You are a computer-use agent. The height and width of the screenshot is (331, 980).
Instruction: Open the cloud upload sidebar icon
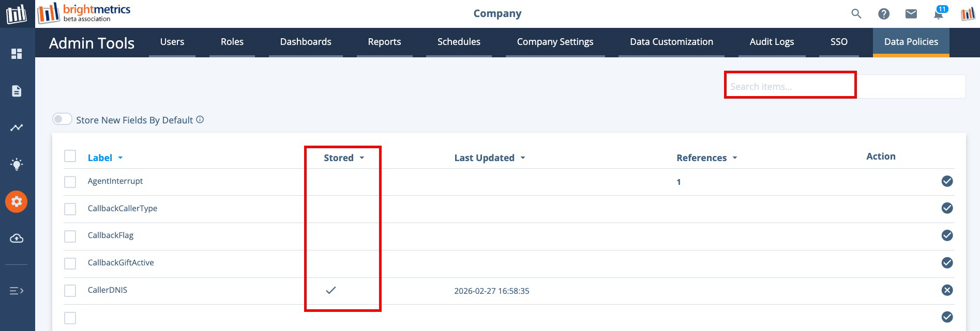point(17,238)
